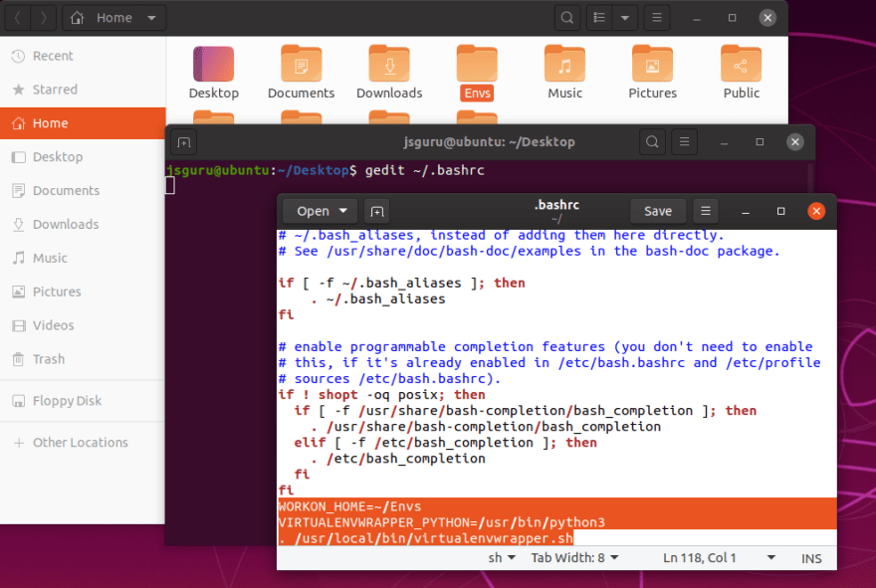Open search in terminal window
The height and width of the screenshot is (588, 876).
652,142
